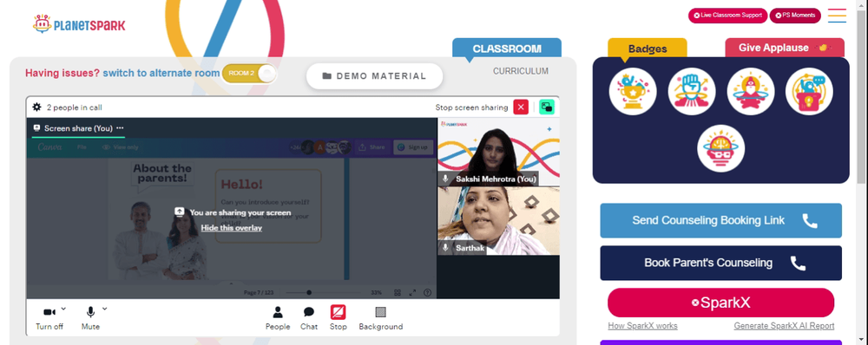868x345 pixels.
Task: Click Hide this overlay link
Action: coord(232,228)
